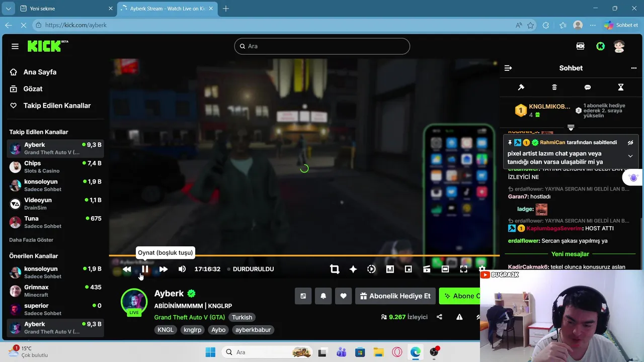644x362 pixels.
Task: Open Grimnax recommended channel
Action: pyautogui.click(x=55, y=291)
